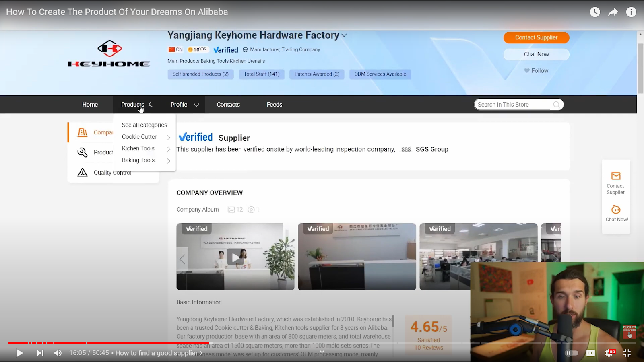Toggle closed captions CC button

click(590, 353)
